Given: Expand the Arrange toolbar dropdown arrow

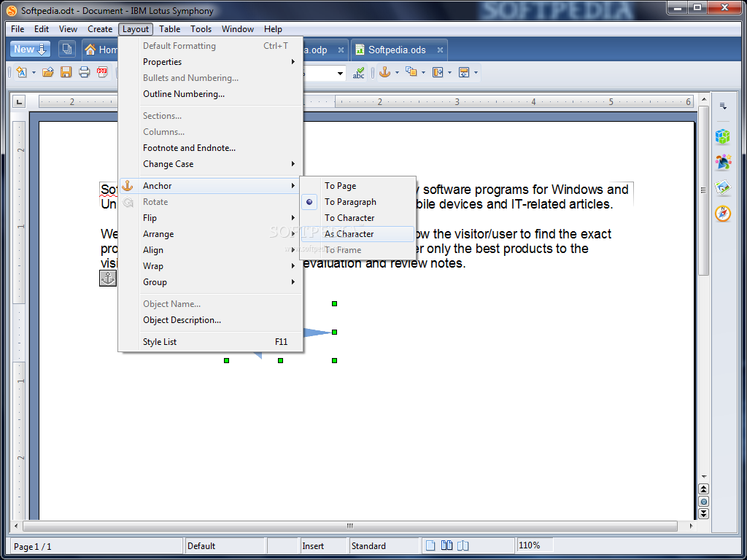Looking at the screenshot, I should coord(423,73).
